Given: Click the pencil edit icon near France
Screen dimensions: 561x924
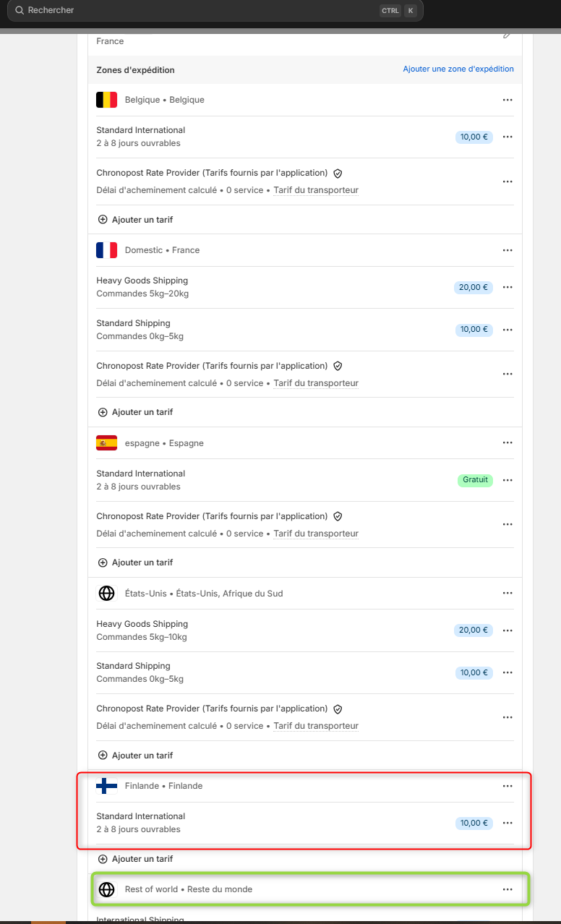Looking at the screenshot, I should 508,34.
